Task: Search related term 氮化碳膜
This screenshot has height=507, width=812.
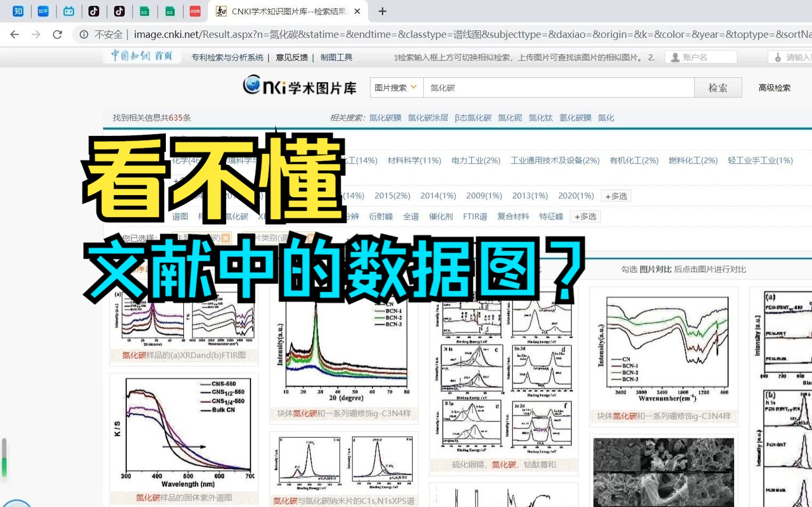Action: coord(385,118)
